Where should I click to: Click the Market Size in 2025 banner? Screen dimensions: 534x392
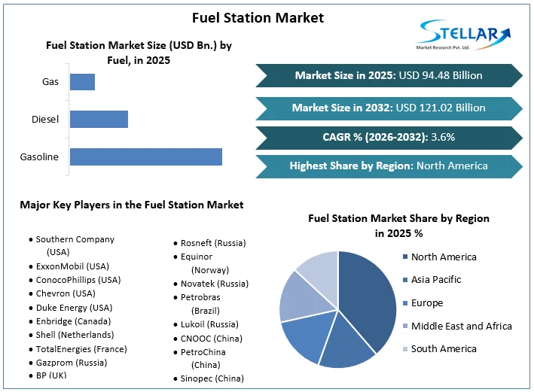click(389, 75)
